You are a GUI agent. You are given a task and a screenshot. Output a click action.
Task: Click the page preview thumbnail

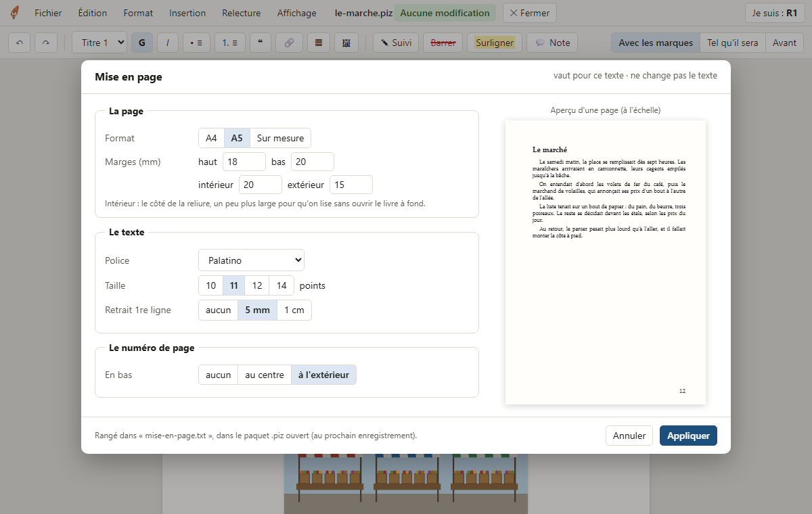coord(606,262)
